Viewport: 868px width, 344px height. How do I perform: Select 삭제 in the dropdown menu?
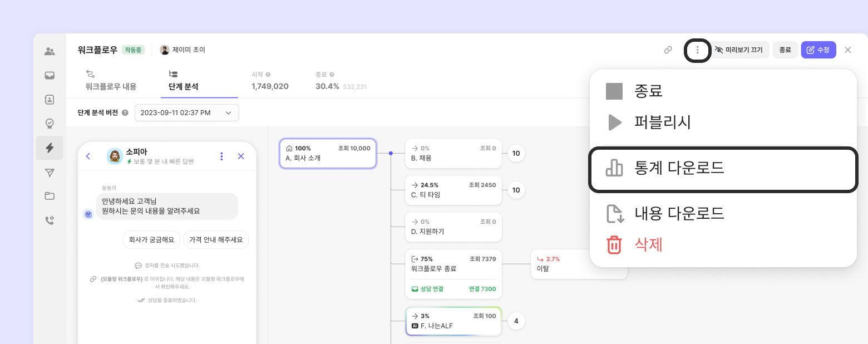tap(648, 244)
